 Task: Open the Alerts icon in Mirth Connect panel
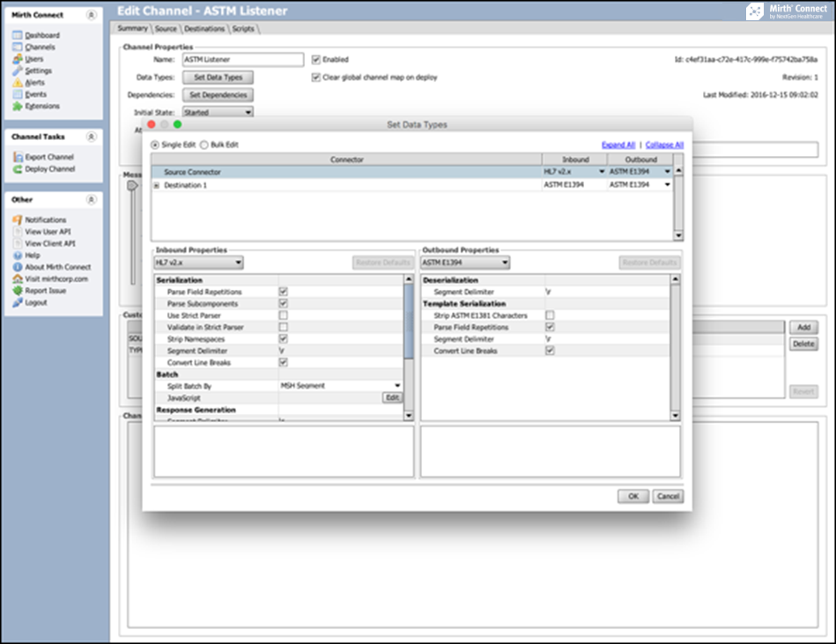18,82
